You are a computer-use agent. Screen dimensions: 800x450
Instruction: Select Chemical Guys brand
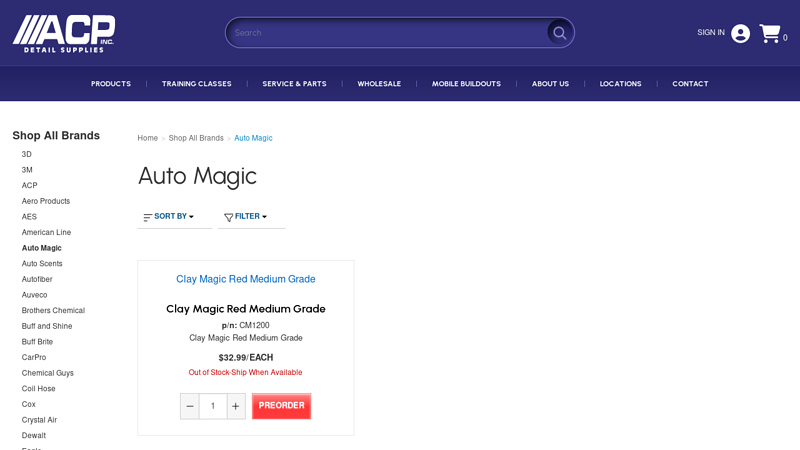pos(47,373)
